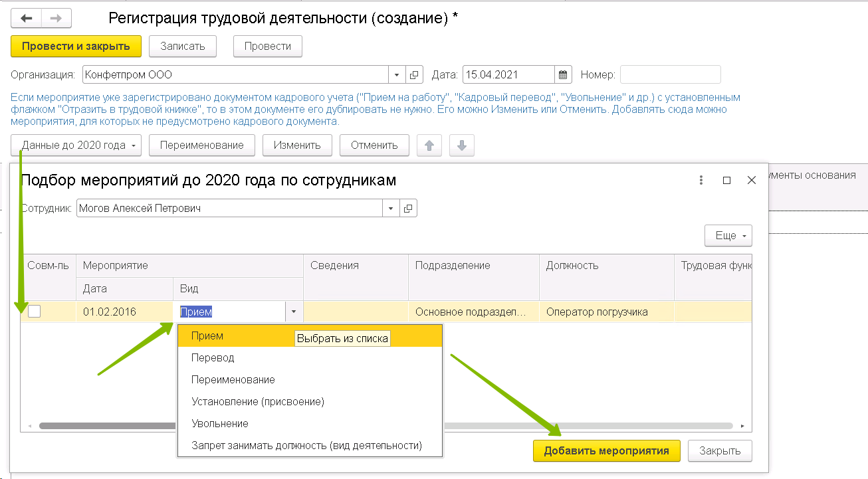Open the Данные до 2020 года dropdown

point(76,145)
